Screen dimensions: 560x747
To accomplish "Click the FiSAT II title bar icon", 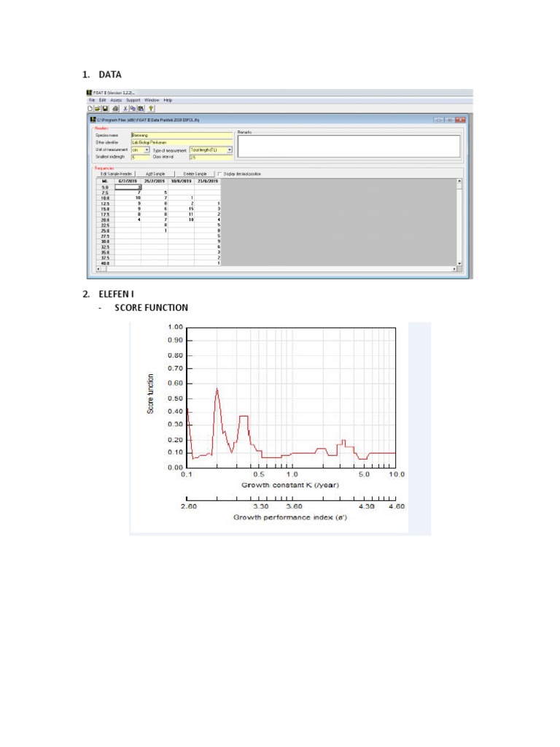I will 90,93.
